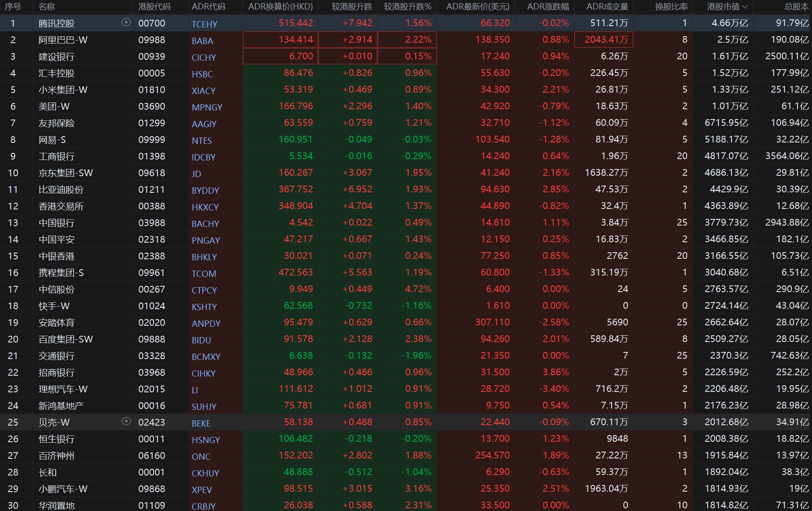Click the market cap value 4.66万亿
812x511 pixels.
(x=730, y=23)
